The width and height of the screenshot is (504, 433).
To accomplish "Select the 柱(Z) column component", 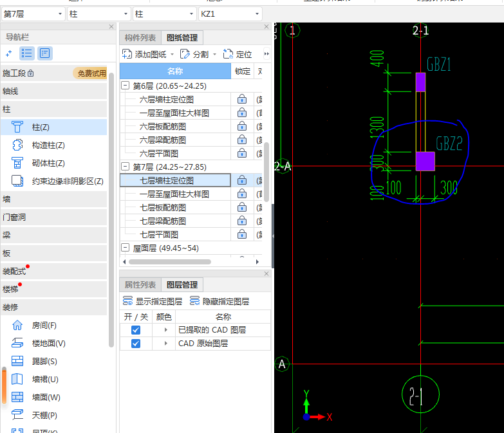I will pyautogui.click(x=53, y=127).
